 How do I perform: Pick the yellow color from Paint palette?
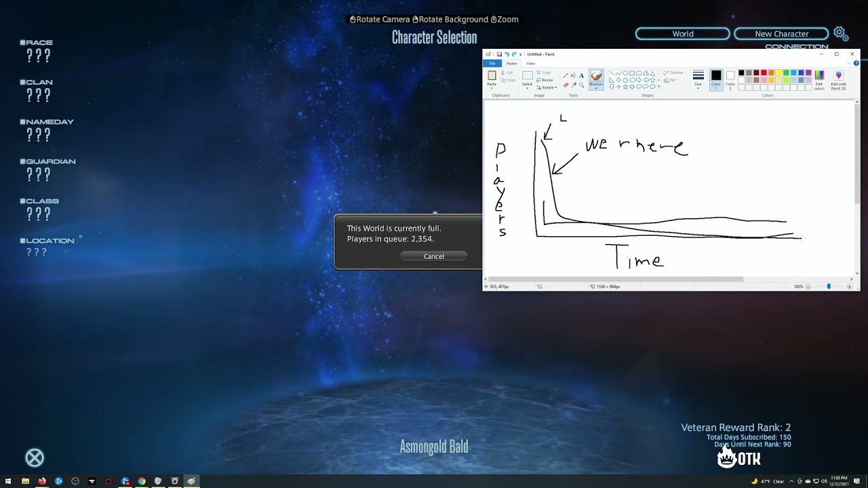[778, 73]
